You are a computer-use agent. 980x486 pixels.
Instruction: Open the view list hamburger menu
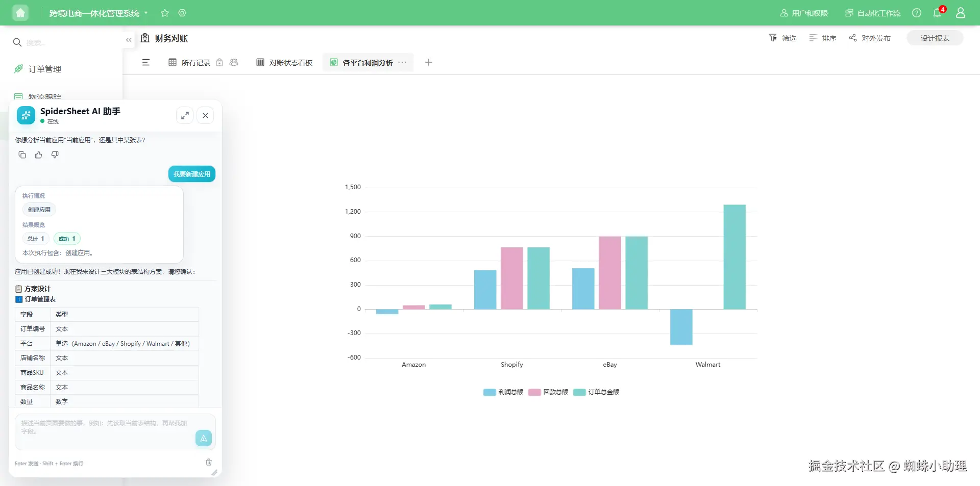pos(146,62)
